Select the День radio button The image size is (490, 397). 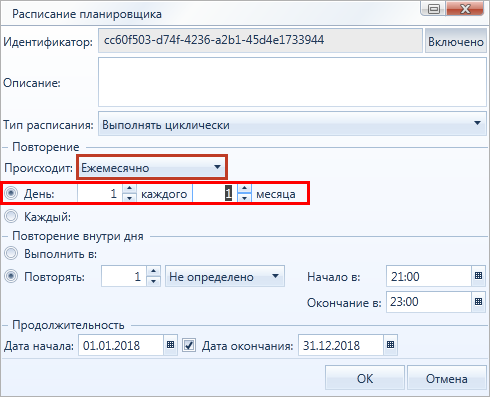click(11, 193)
